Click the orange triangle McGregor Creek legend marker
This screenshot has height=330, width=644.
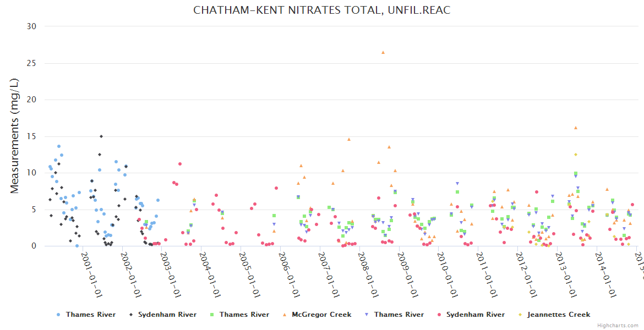coord(285,315)
